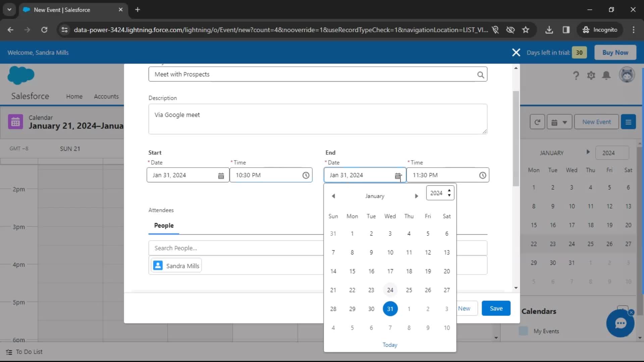Open a new browser tab

(138, 10)
